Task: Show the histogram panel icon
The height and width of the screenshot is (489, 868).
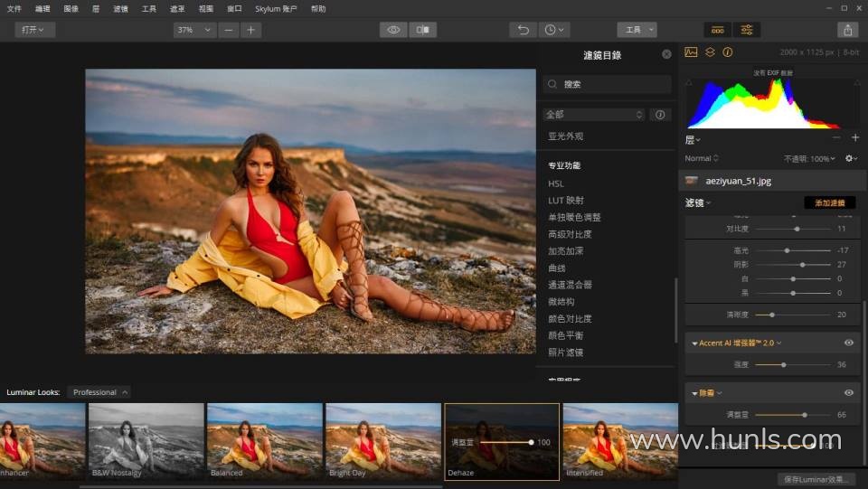Action: click(692, 52)
